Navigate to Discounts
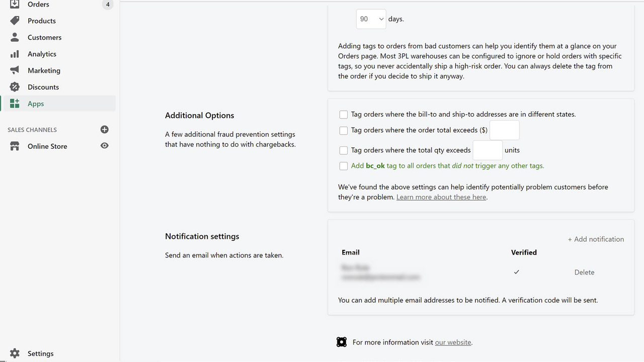This screenshot has height=362, width=644. (x=43, y=87)
